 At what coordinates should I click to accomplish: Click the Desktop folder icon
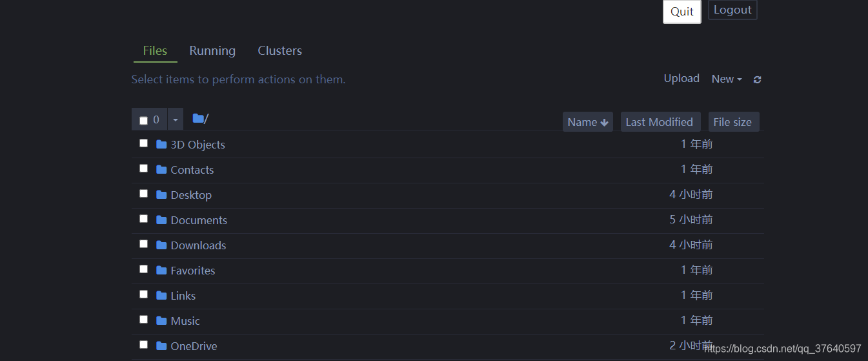[x=161, y=194]
